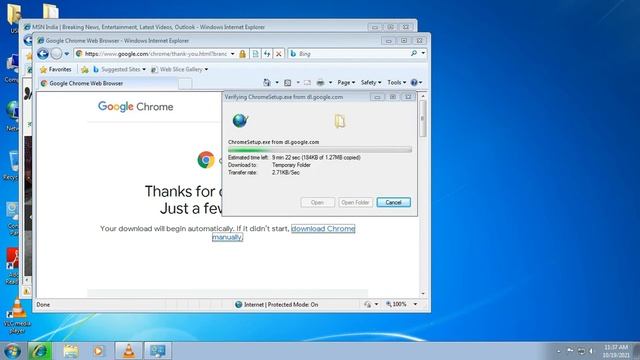Click the Add to Favorites Bar star icon
The height and width of the screenshot is (360, 640).
point(84,69)
